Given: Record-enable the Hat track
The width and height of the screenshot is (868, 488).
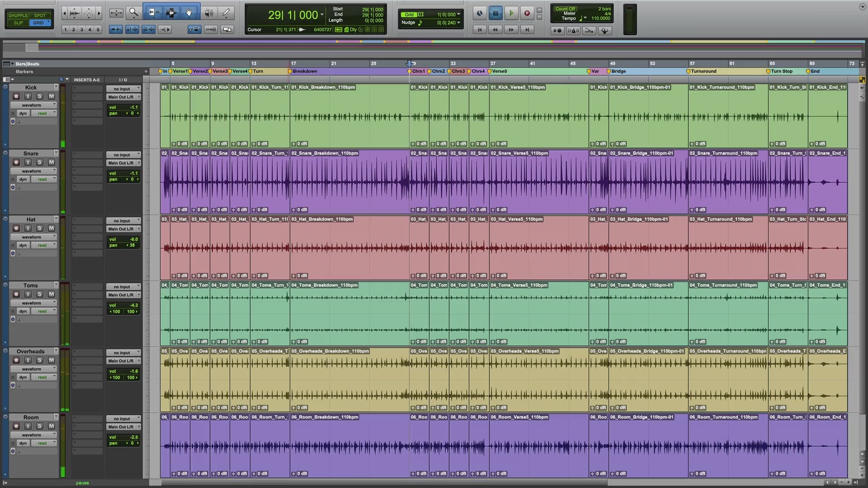Looking at the screenshot, I should (16, 228).
